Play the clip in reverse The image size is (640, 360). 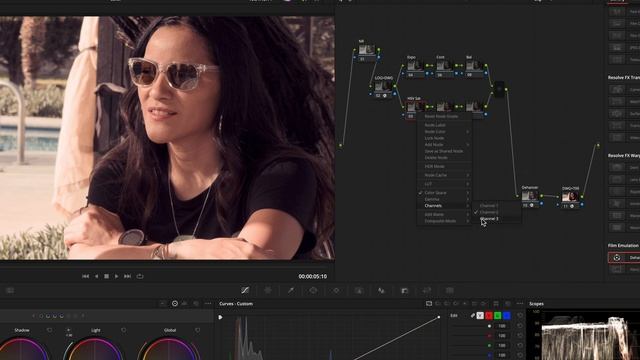pyautogui.click(x=96, y=276)
